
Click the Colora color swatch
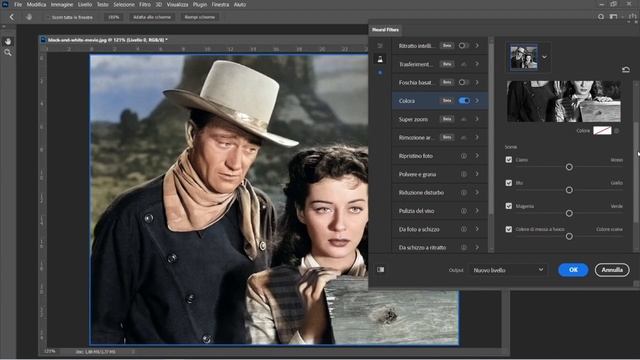[x=602, y=131]
